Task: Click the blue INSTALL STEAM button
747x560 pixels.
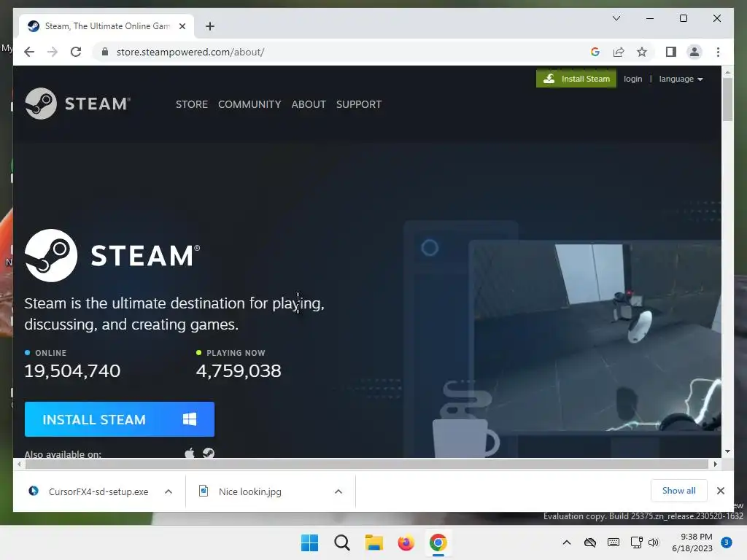Action: click(x=120, y=419)
